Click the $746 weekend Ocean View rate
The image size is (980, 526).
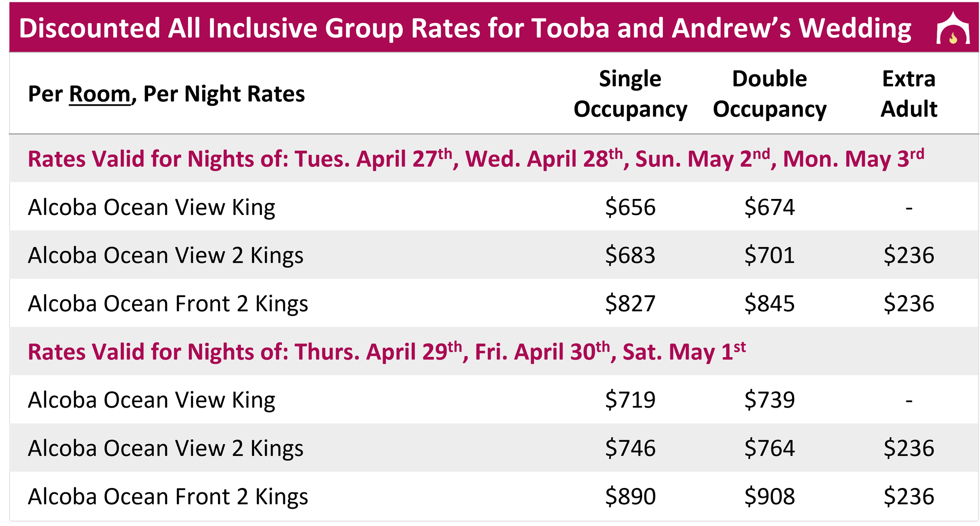630,448
